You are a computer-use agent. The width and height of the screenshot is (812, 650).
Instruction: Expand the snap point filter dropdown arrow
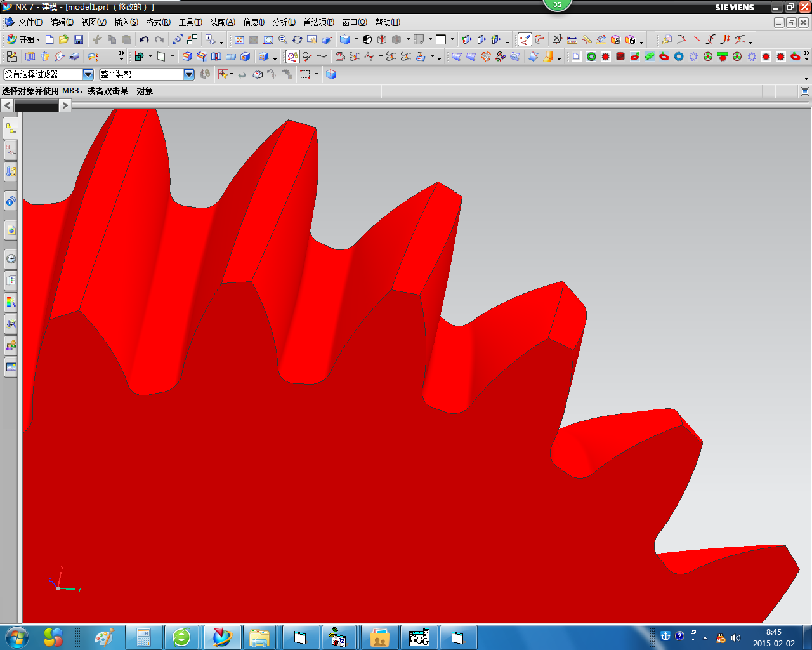232,74
